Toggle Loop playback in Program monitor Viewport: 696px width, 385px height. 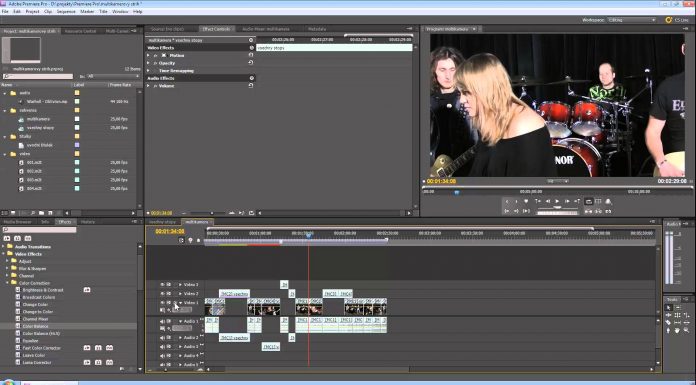click(589, 202)
